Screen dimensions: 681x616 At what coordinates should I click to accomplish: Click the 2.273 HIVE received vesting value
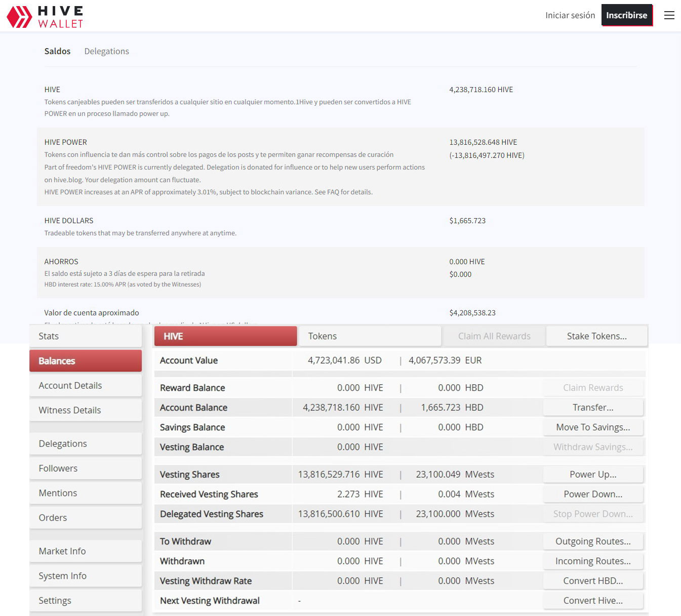[x=360, y=494]
